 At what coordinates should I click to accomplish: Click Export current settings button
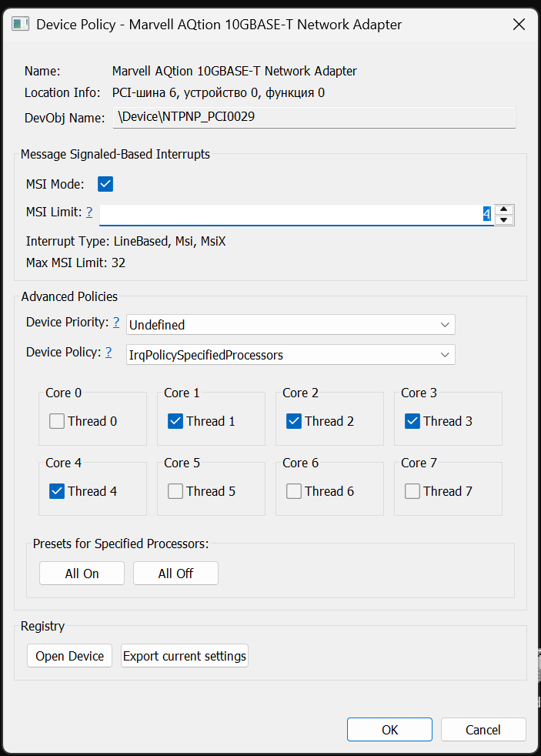point(185,656)
